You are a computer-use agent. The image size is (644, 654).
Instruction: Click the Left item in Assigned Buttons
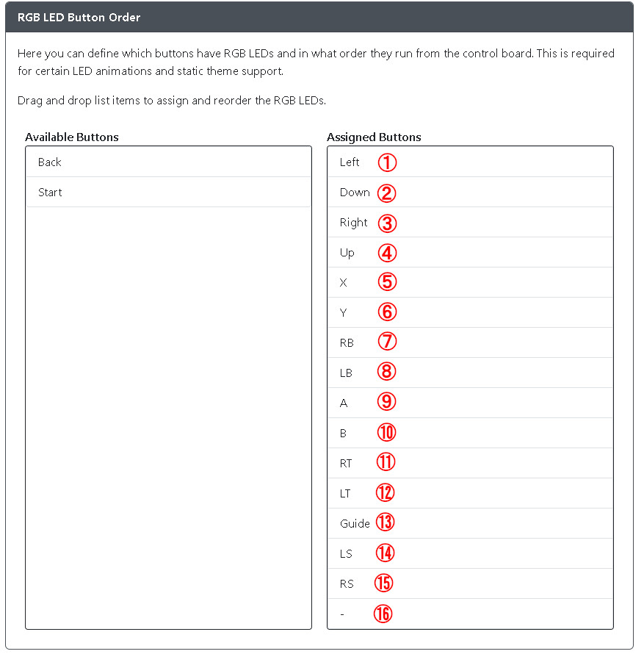pos(470,162)
